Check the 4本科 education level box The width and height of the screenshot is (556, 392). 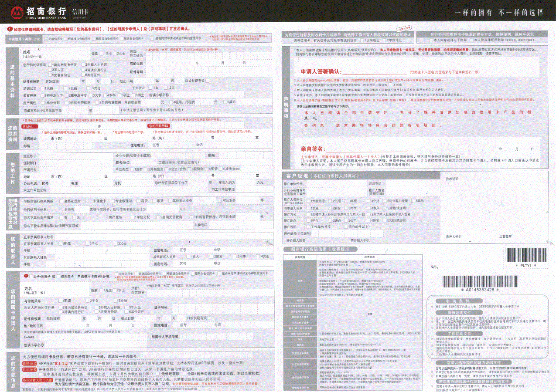(x=105, y=95)
